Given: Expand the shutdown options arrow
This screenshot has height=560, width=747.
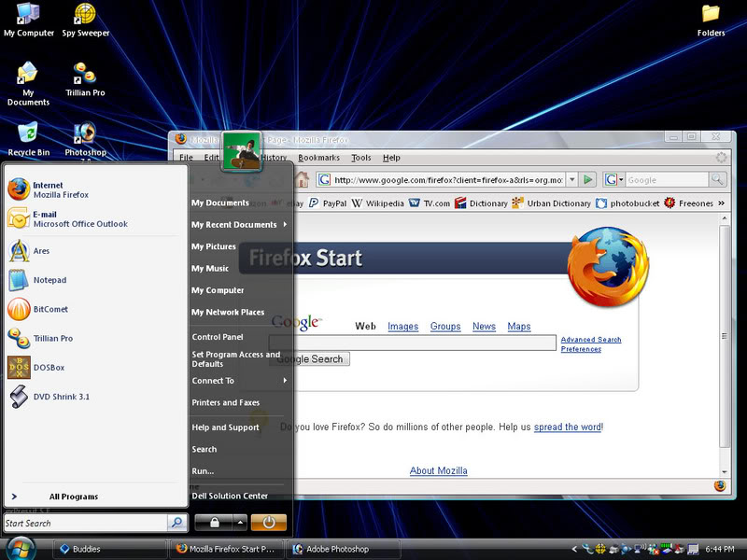Looking at the screenshot, I should coord(239,523).
